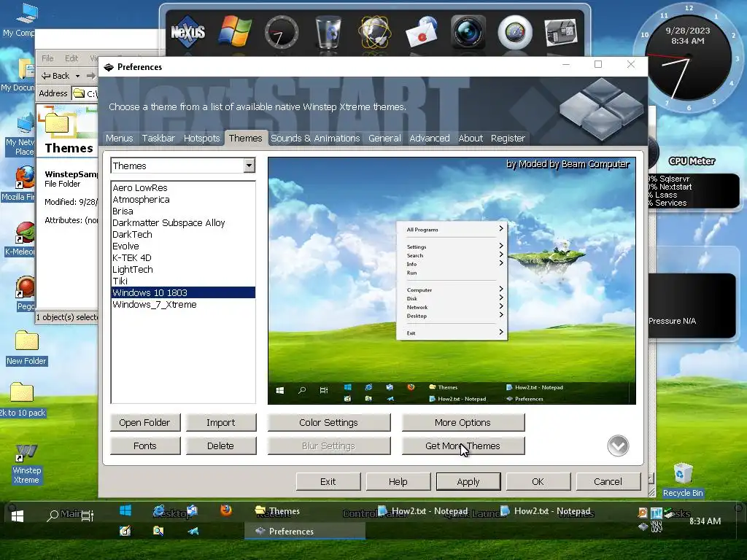This screenshot has width=747, height=560.
Task: Click the task view icon on the taskbar
Action: point(88,516)
